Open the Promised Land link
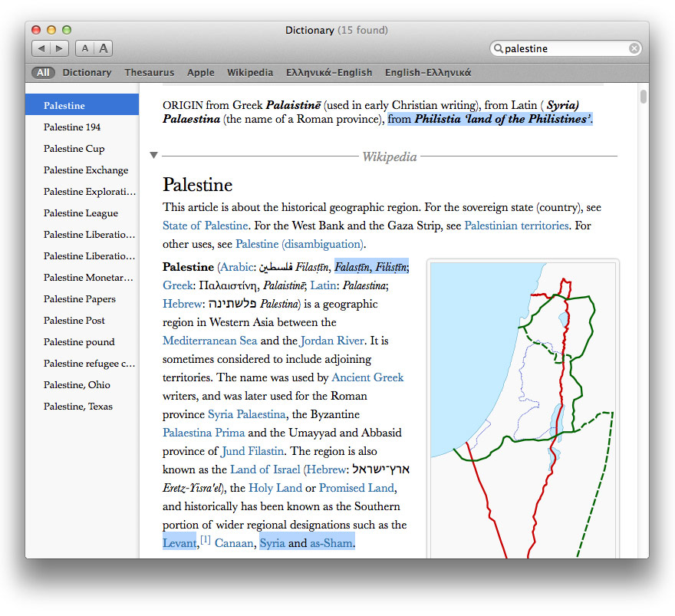 click(357, 488)
